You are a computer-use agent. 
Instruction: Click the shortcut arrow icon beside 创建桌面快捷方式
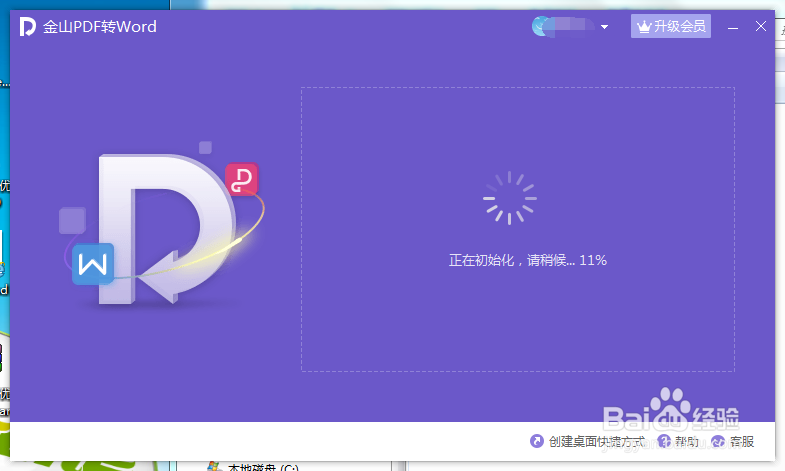[x=537, y=441]
